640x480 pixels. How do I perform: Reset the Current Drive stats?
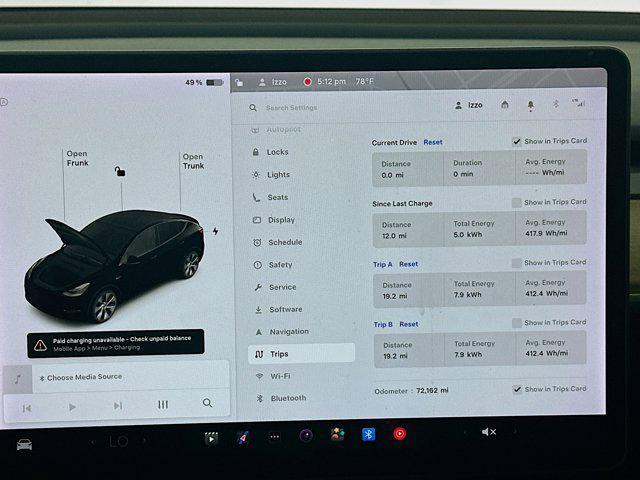tap(433, 142)
